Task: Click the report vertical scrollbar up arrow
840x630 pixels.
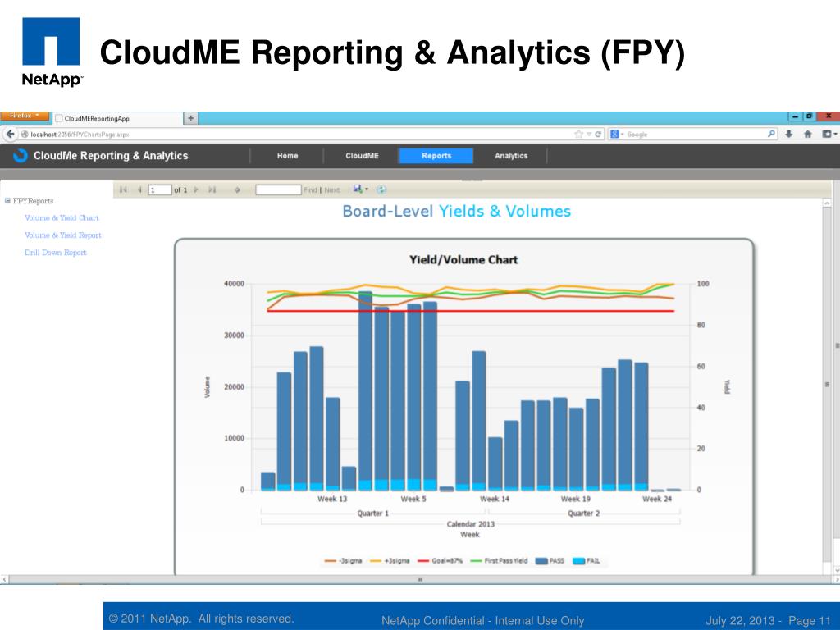Action: click(x=827, y=203)
